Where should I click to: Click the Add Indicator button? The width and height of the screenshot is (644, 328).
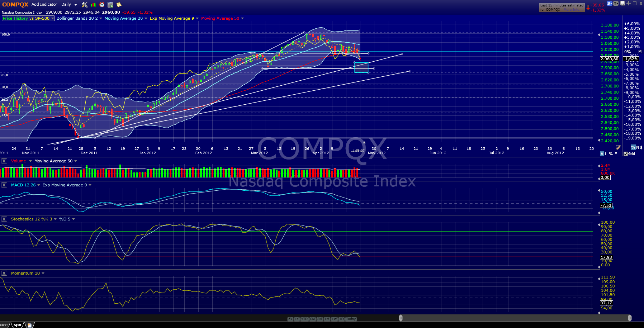click(44, 4)
